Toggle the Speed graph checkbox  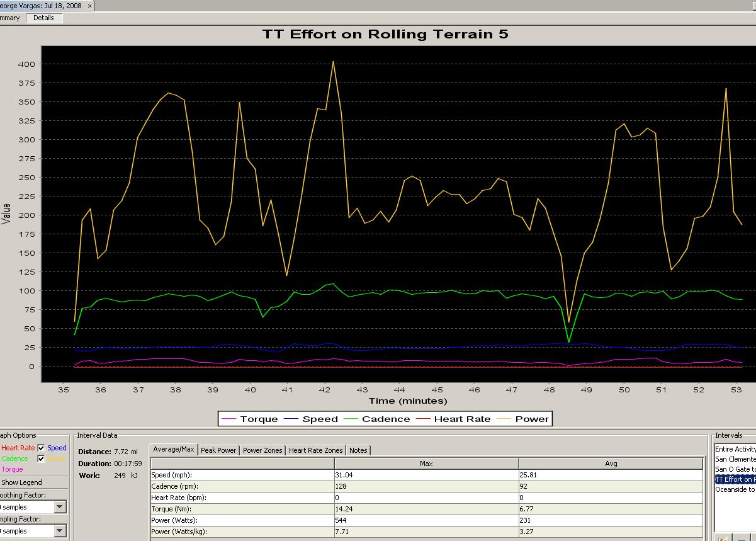[42, 448]
